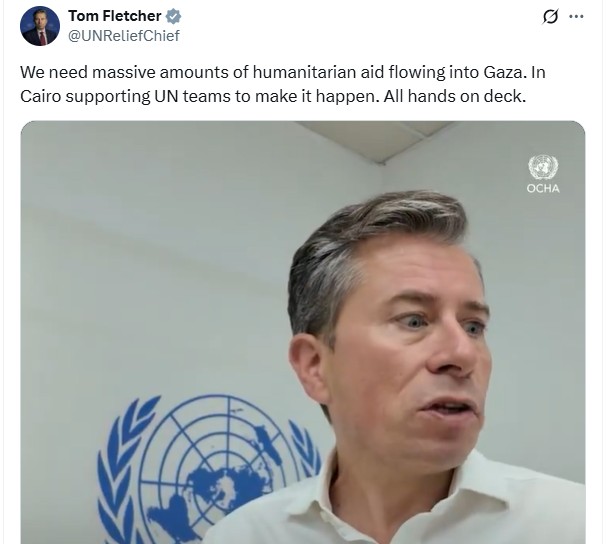Open the three-dot More options menu
608x544 pixels.
(x=576, y=16)
